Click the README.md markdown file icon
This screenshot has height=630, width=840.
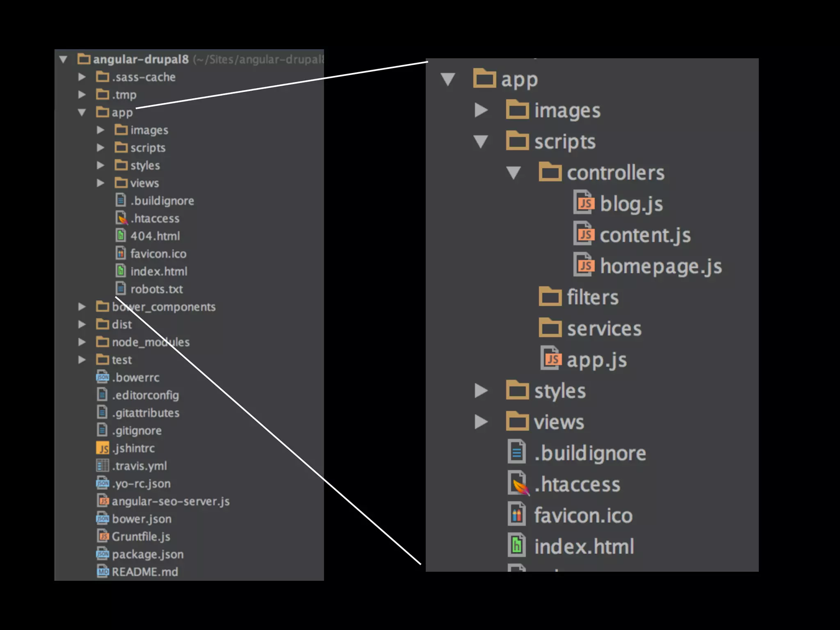pyautogui.click(x=103, y=571)
